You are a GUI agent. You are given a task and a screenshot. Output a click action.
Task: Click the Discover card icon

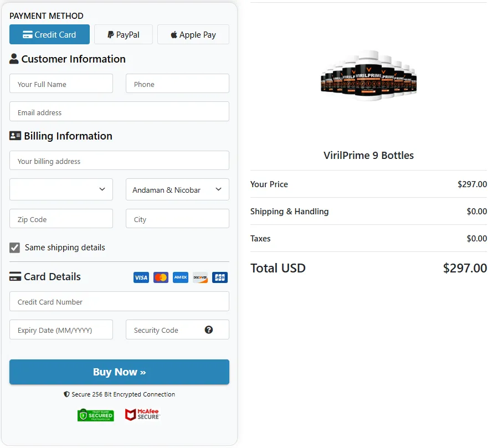200,277
